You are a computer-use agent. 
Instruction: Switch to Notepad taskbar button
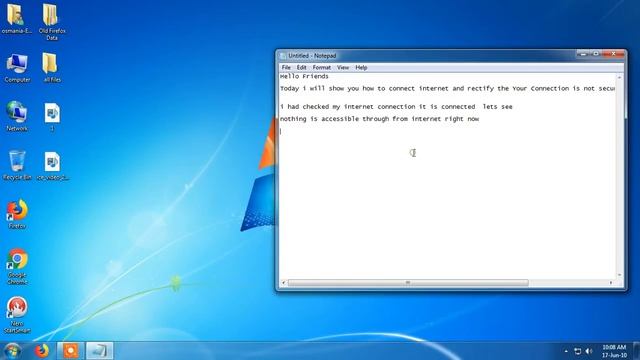99,351
